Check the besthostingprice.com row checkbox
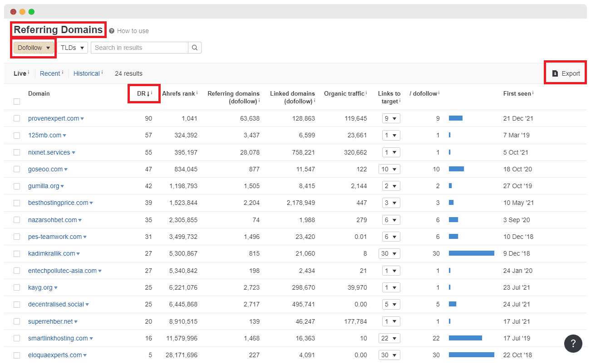 point(17,203)
